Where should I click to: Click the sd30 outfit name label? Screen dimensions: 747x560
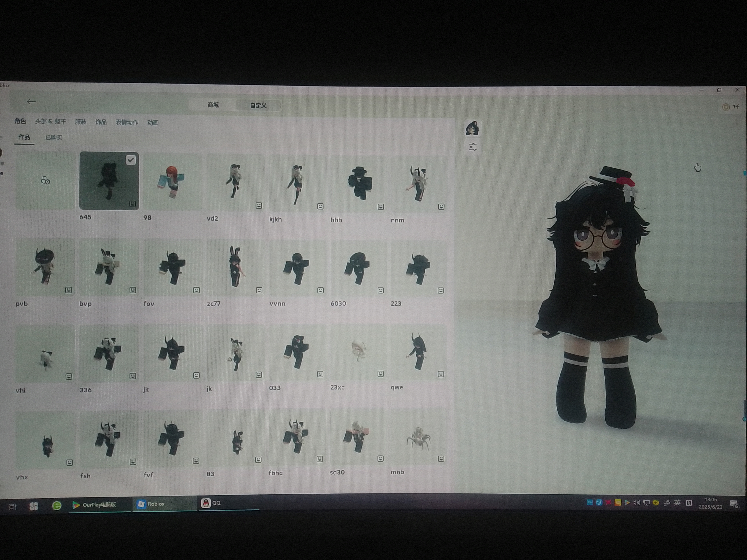coord(337,472)
